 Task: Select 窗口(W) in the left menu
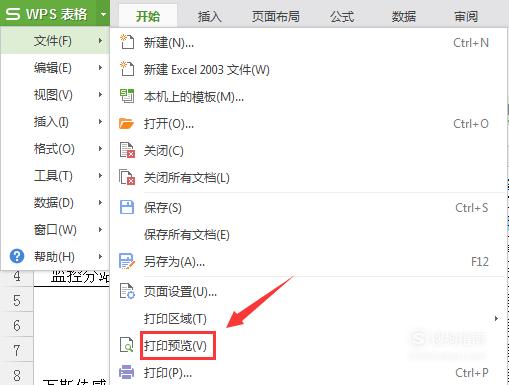55,229
